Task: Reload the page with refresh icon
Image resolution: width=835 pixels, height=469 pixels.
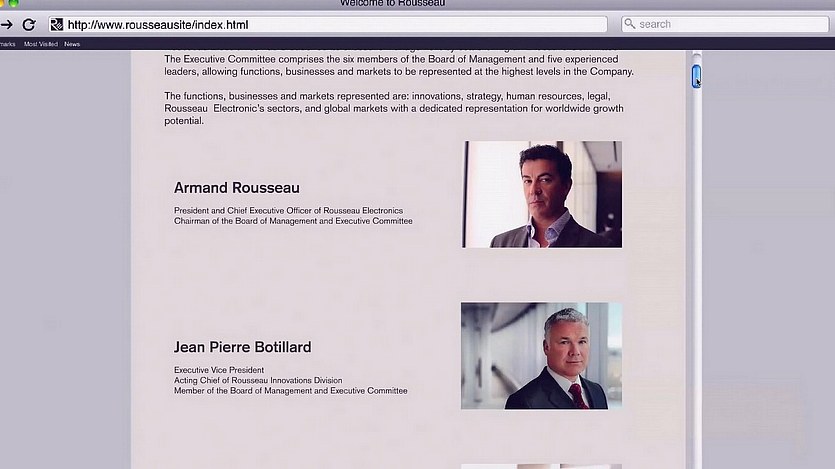Action: (x=29, y=24)
